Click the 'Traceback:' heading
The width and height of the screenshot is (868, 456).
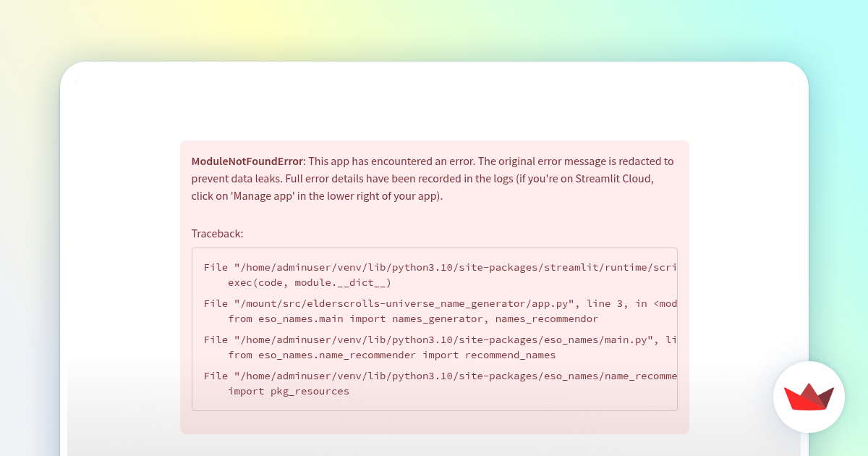point(217,233)
